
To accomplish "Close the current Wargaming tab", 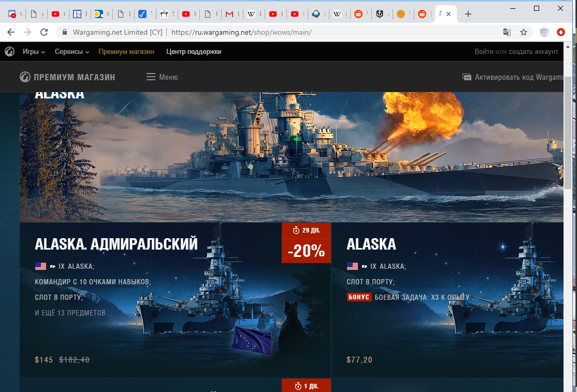I will [450, 14].
